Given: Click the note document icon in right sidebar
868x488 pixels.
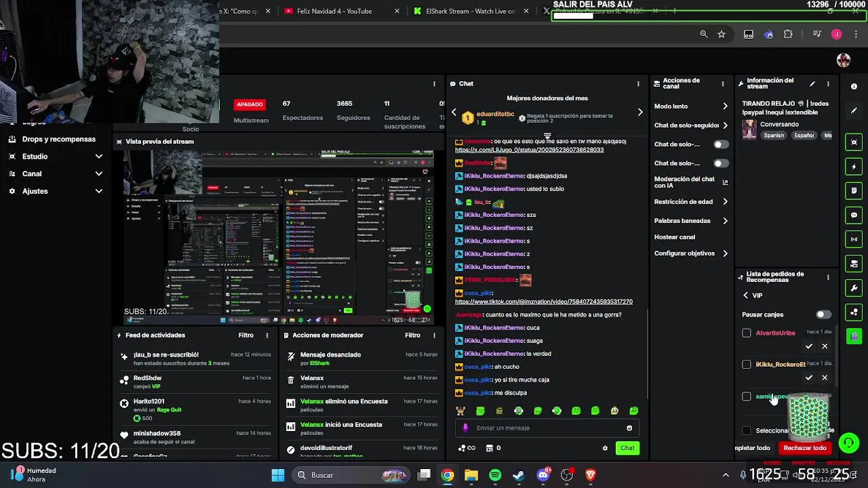Looking at the screenshot, I should click(x=854, y=191).
